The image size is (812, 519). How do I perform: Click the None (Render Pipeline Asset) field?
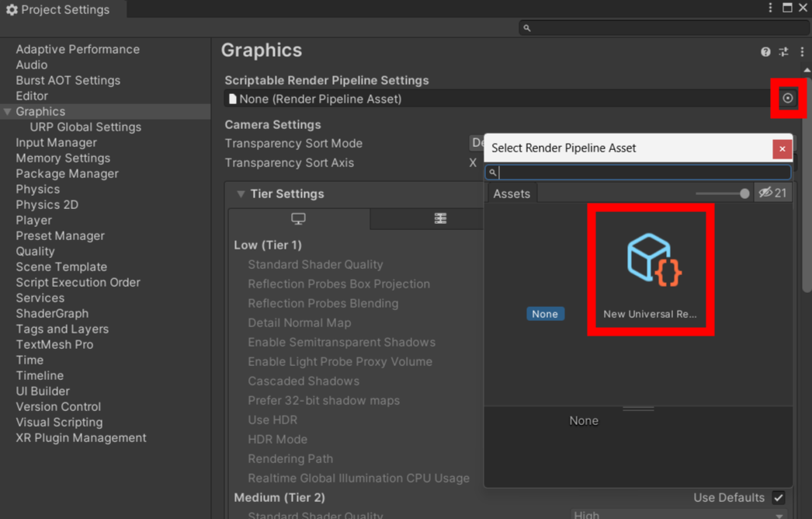point(501,99)
